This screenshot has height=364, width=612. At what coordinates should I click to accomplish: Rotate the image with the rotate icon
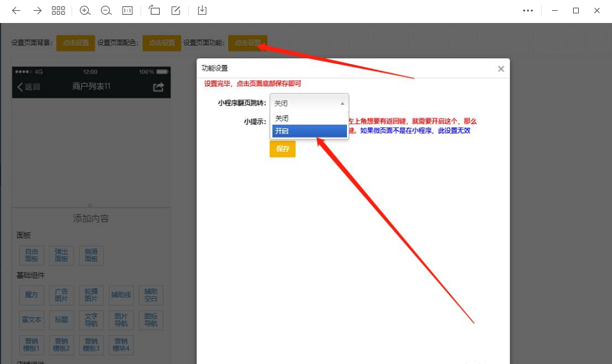point(154,11)
